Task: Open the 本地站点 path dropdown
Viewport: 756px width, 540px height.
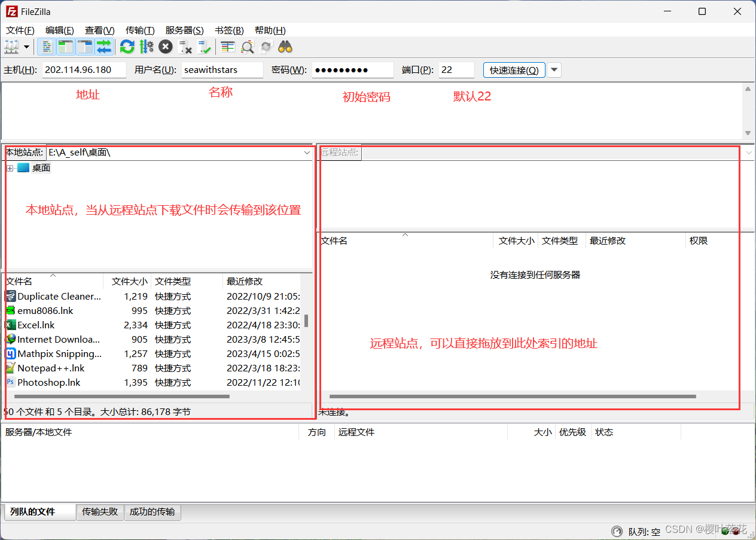Action: tap(307, 152)
